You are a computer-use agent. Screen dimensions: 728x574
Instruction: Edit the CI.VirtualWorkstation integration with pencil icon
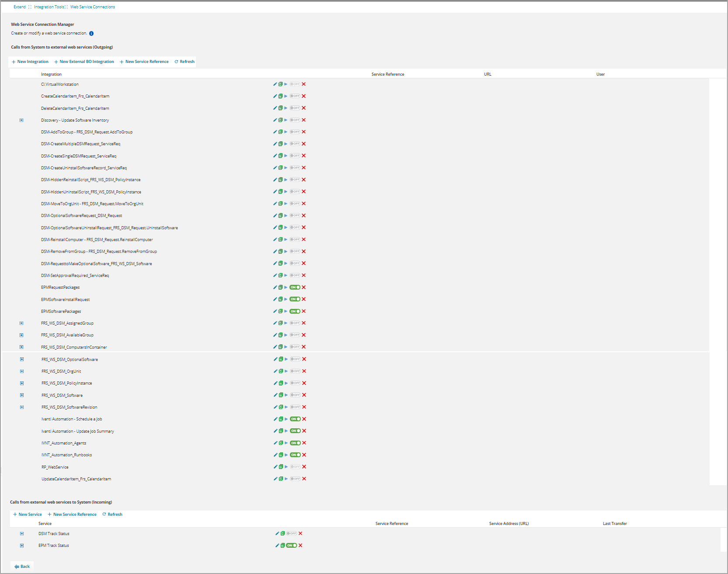click(275, 84)
